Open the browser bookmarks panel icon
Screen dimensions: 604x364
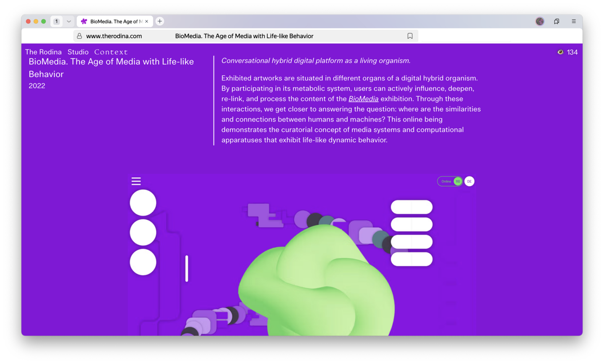tap(557, 21)
